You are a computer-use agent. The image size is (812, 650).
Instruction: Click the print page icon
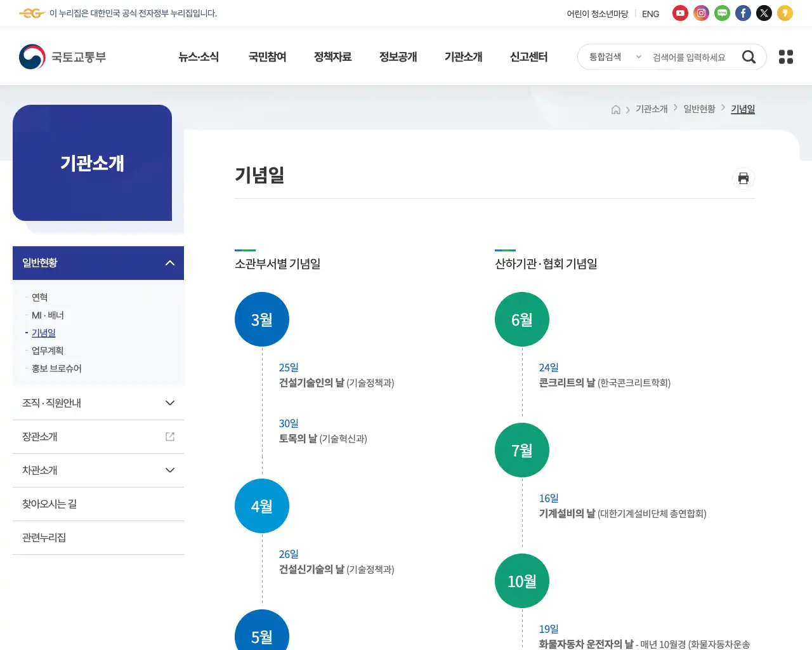[x=743, y=178]
